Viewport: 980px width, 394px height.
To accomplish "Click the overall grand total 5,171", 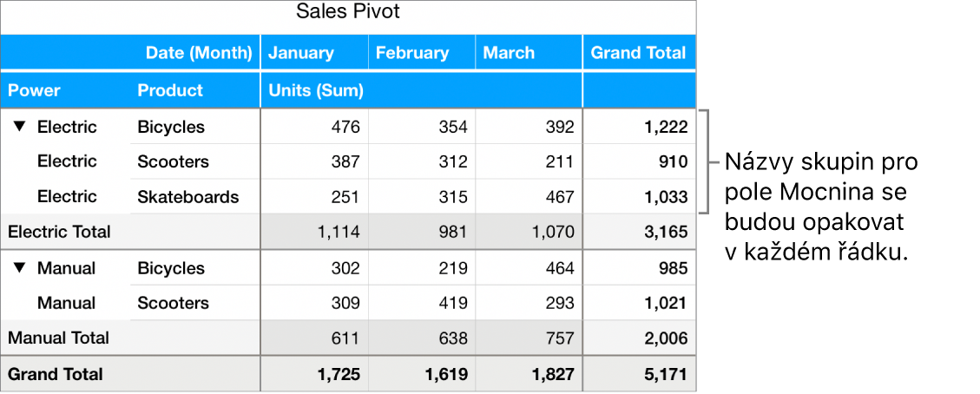I will pyautogui.click(x=666, y=374).
